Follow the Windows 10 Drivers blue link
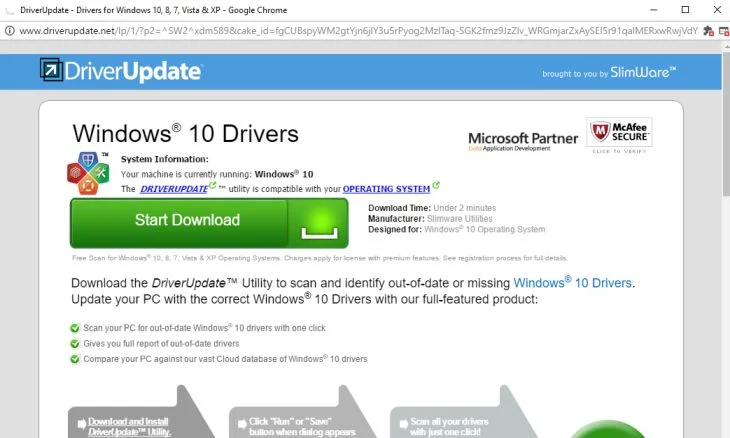The width and height of the screenshot is (730, 438). coord(573,283)
